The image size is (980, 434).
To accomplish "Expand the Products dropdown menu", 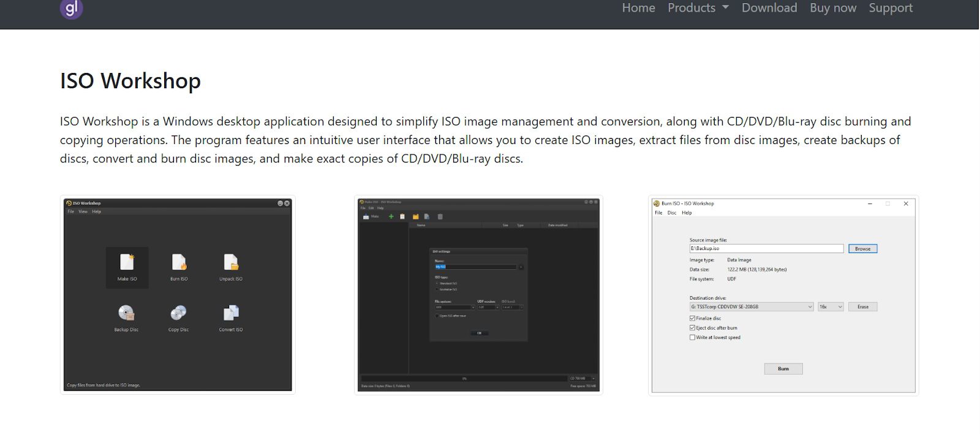I will coord(698,8).
